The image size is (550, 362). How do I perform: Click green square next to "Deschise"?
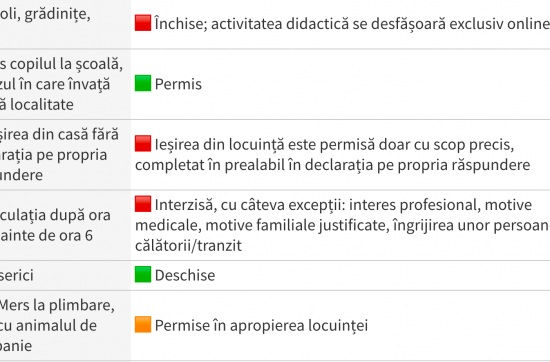(x=143, y=274)
